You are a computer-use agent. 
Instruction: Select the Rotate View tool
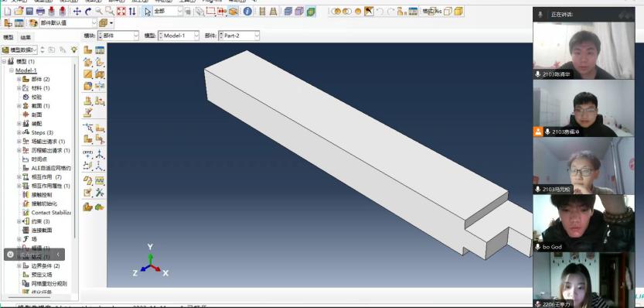88,12
